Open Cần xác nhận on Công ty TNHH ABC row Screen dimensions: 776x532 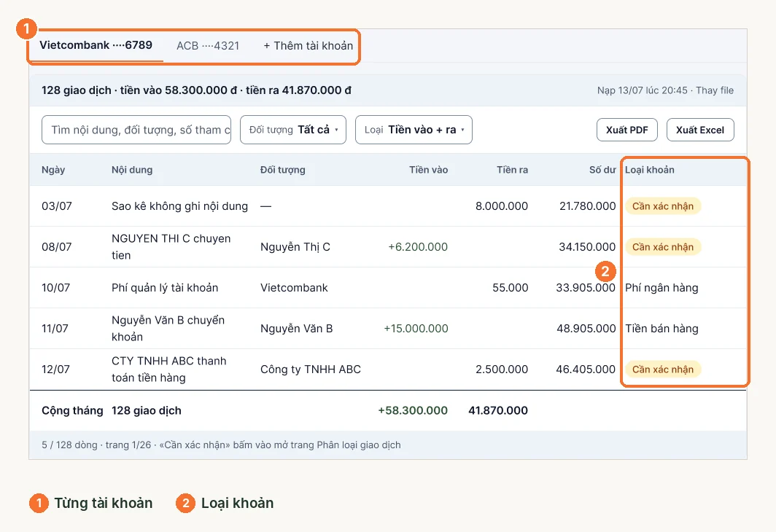point(663,369)
